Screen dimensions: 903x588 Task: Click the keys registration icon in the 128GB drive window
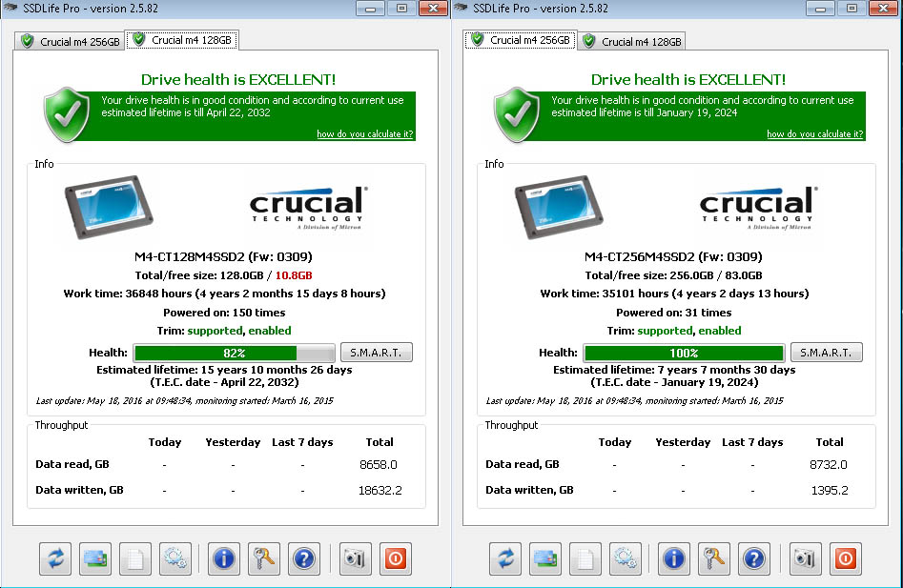tap(264, 558)
